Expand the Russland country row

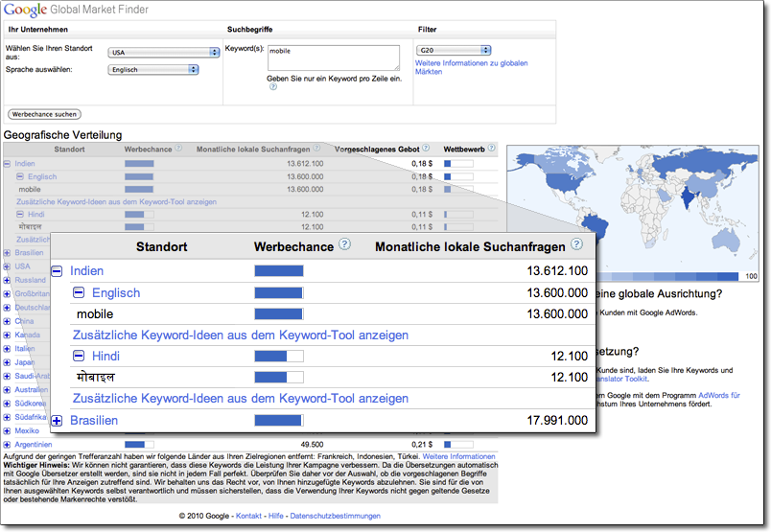tap(7, 280)
